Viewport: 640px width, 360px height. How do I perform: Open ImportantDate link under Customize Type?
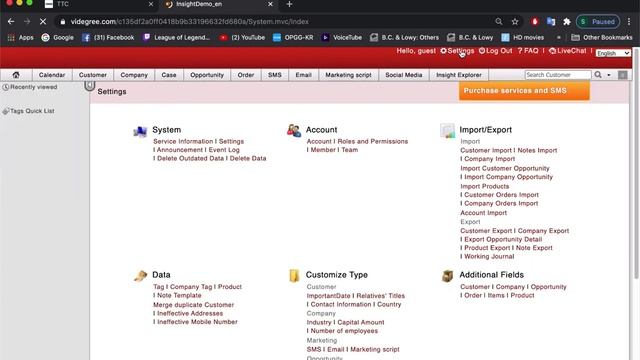(x=329, y=296)
